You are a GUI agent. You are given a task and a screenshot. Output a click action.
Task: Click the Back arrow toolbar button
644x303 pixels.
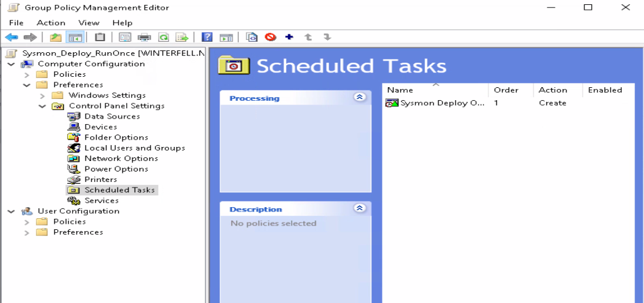pos(11,37)
